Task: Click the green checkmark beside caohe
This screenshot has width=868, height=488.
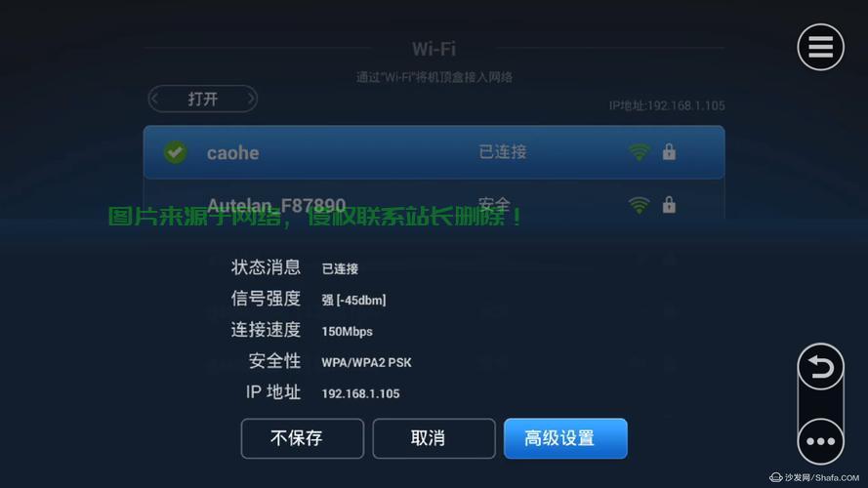Action: pos(176,152)
